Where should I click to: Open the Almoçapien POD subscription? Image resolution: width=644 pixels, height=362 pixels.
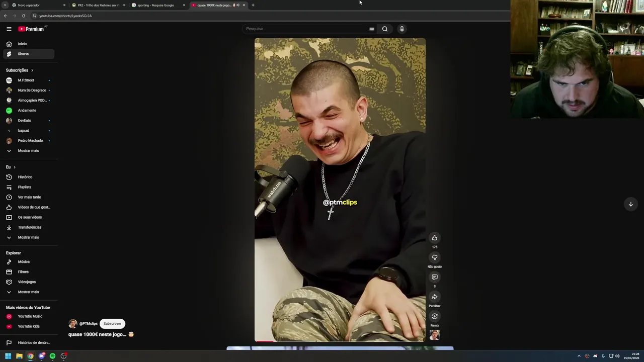coord(28,101)
